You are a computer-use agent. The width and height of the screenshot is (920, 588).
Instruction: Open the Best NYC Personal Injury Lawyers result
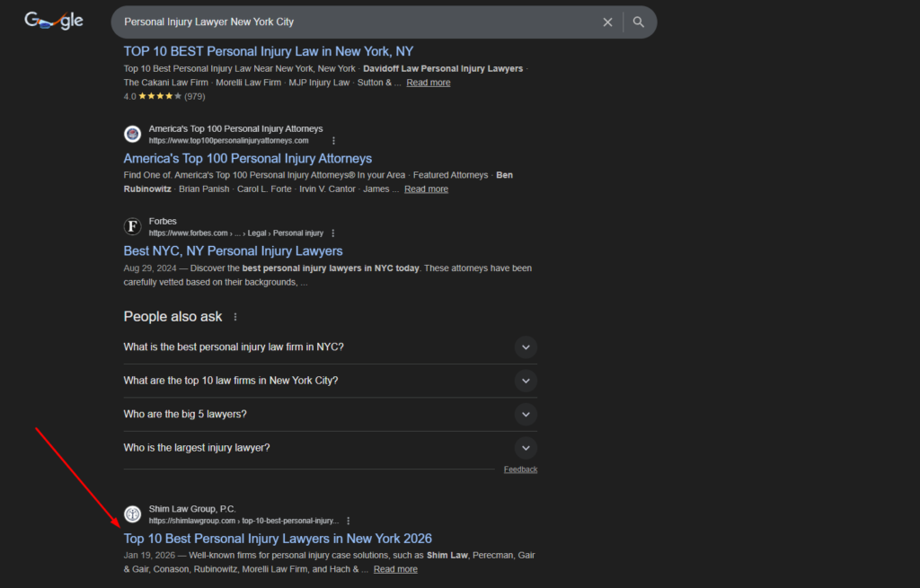tap(233, 250)
